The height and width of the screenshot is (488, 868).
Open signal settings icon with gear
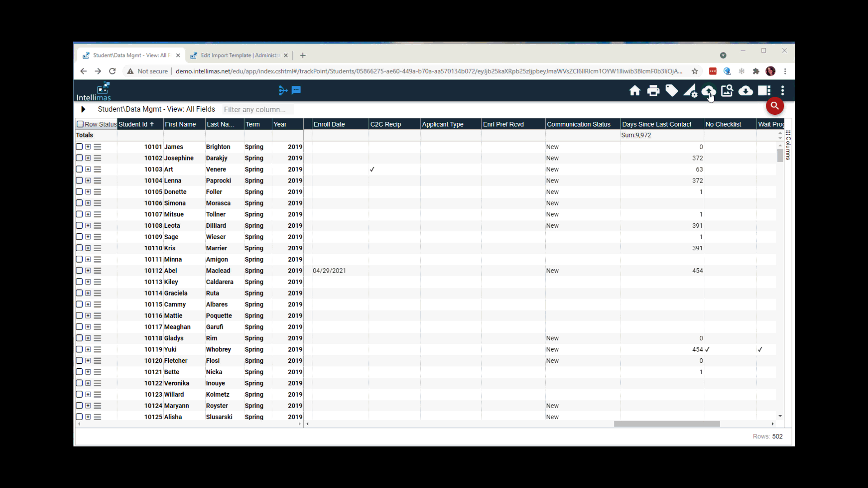[x=690, y=91]
